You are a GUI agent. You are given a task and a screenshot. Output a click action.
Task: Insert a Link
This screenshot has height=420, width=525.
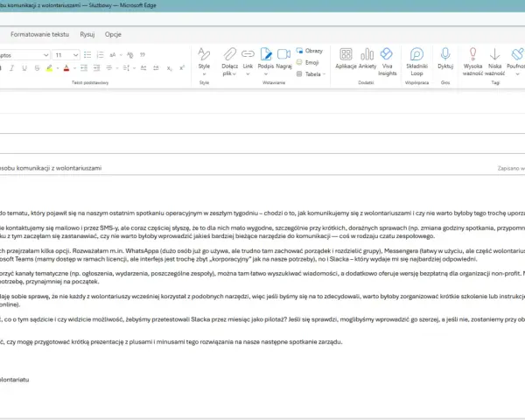[248, 61]
